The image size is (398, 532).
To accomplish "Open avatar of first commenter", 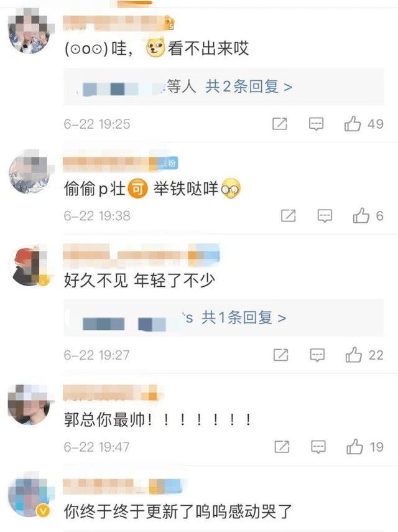I will [x=30, y=32].
